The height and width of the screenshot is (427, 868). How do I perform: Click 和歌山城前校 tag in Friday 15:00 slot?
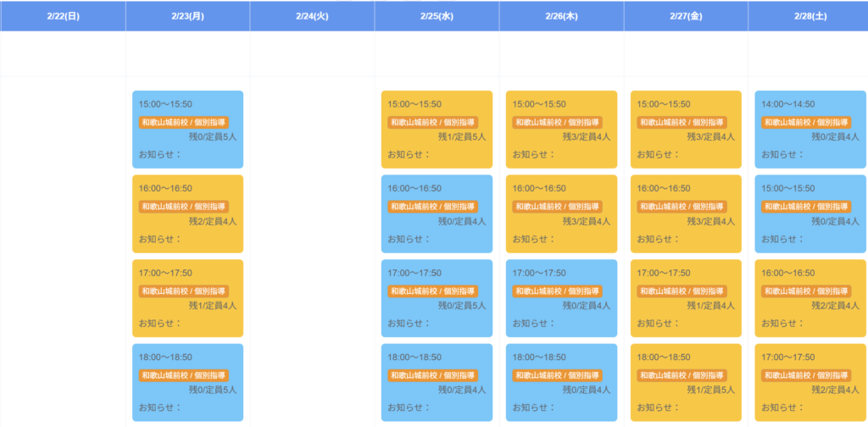(682, 123)
